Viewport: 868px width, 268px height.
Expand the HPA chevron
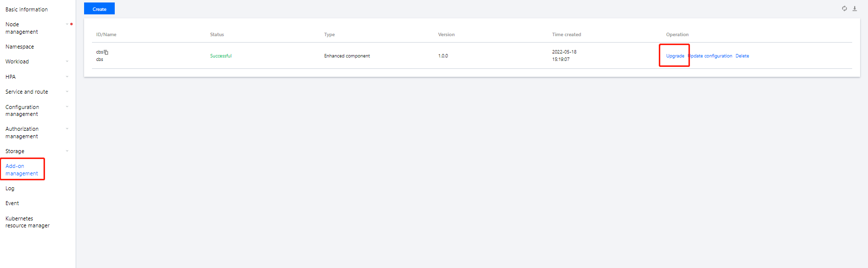pyautogui.click(x=67, y=77)
